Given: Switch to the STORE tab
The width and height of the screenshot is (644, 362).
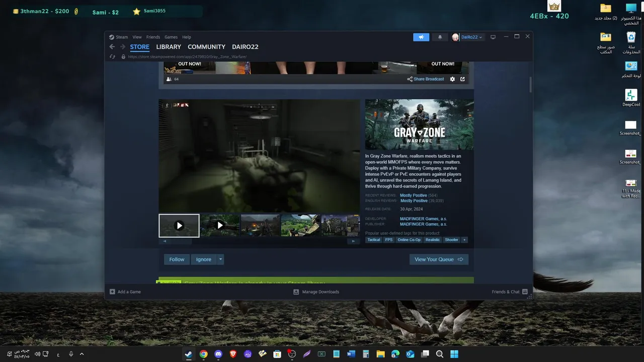Looking at the screenshot, I should [x=140, y=47].
